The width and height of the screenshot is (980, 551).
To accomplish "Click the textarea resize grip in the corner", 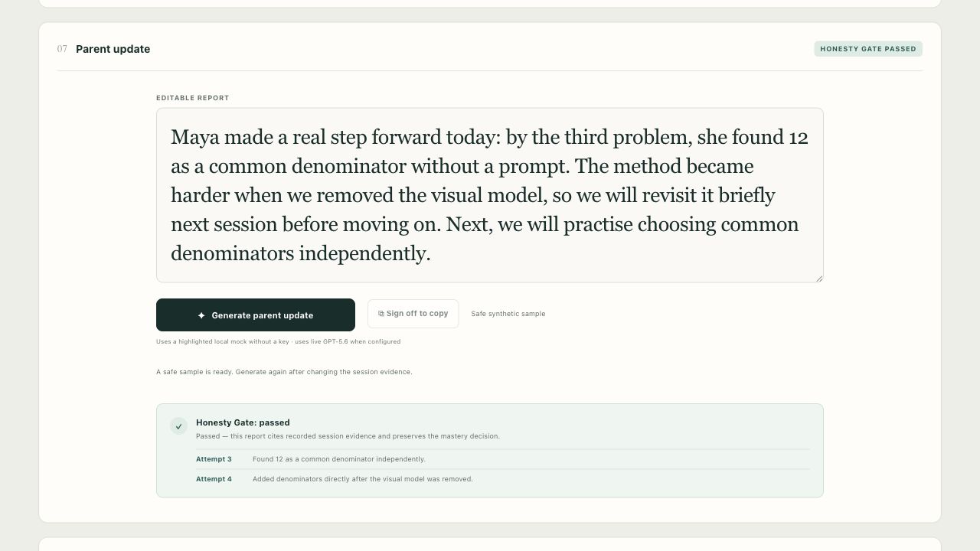I will tap(818, 278).
